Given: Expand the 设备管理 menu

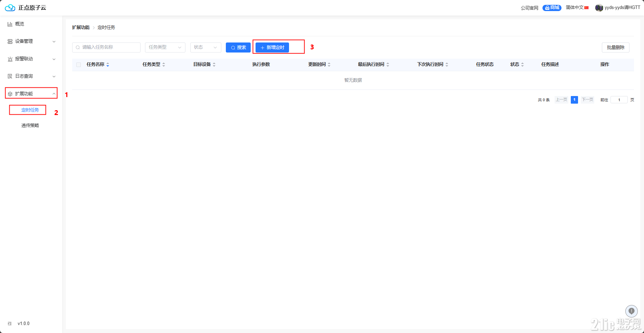Looking at the screenshot, I should click(31, 41).
